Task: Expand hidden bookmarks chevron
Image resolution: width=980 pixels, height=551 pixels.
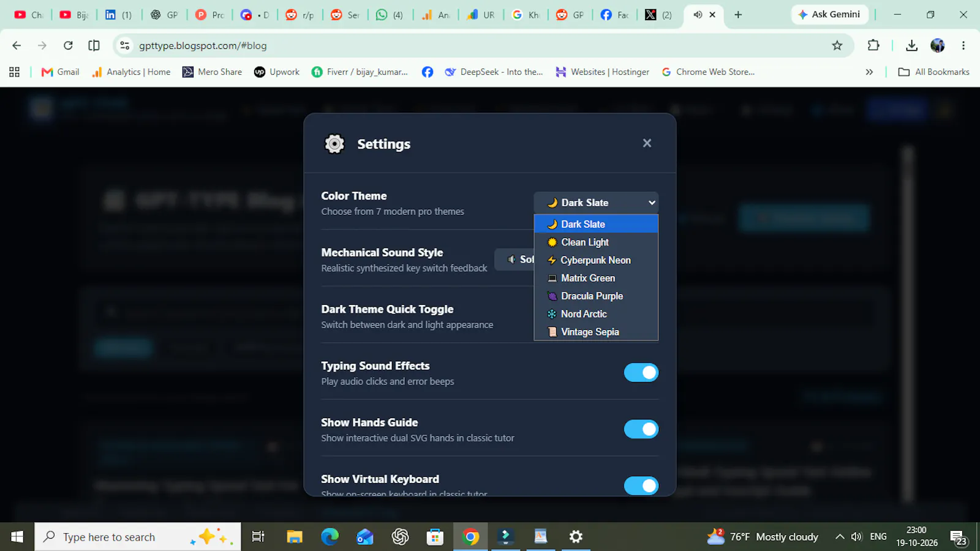Action: click(869, 72)
